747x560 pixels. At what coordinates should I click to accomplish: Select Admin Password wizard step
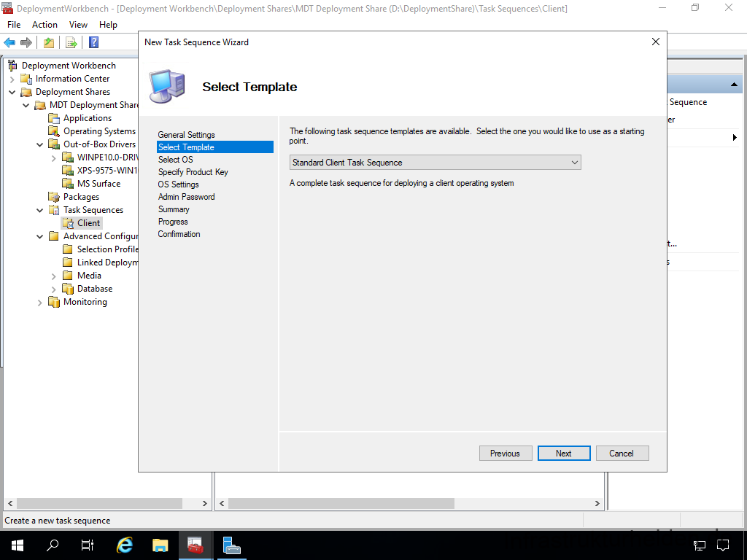(186, 197)
